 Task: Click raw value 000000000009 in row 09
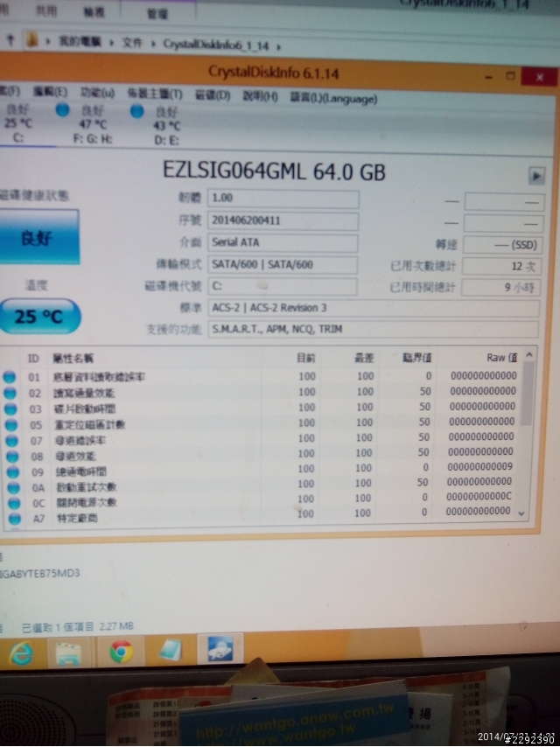click(479, 466)
